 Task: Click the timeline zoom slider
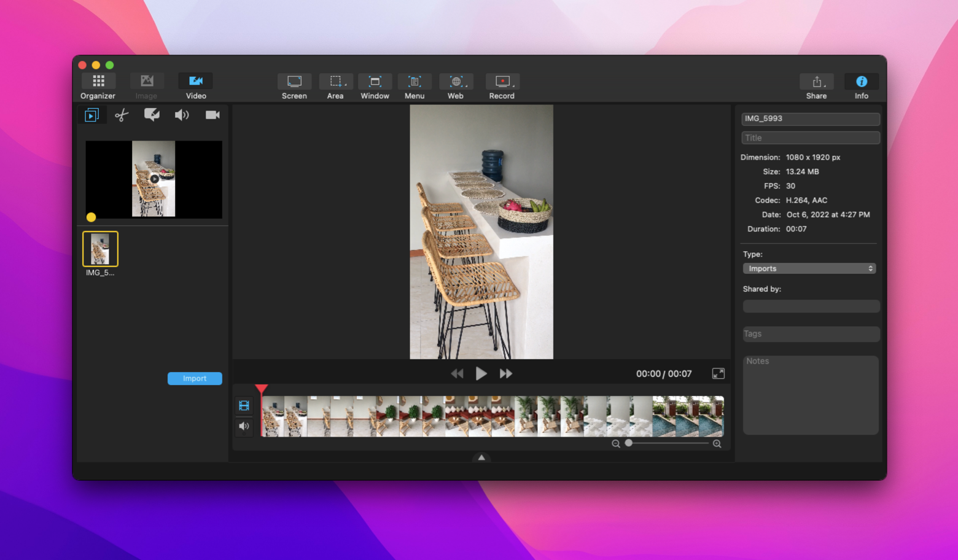(668, 443)
